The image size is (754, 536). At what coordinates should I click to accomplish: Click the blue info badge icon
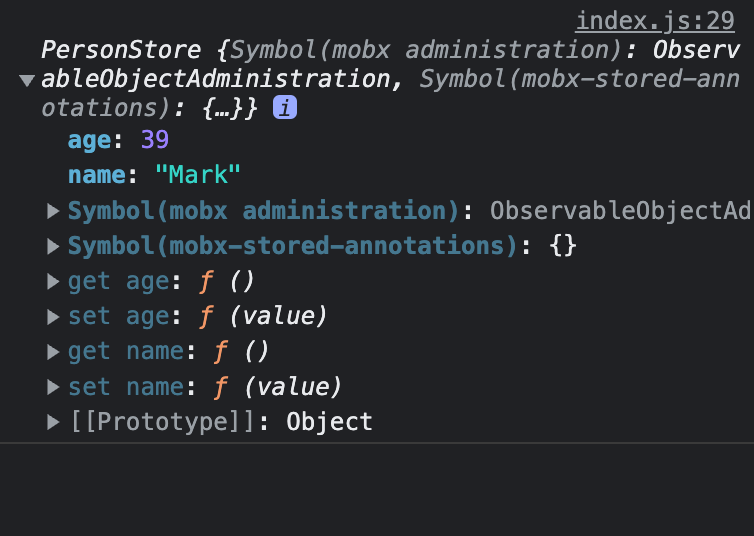point(285,107)
